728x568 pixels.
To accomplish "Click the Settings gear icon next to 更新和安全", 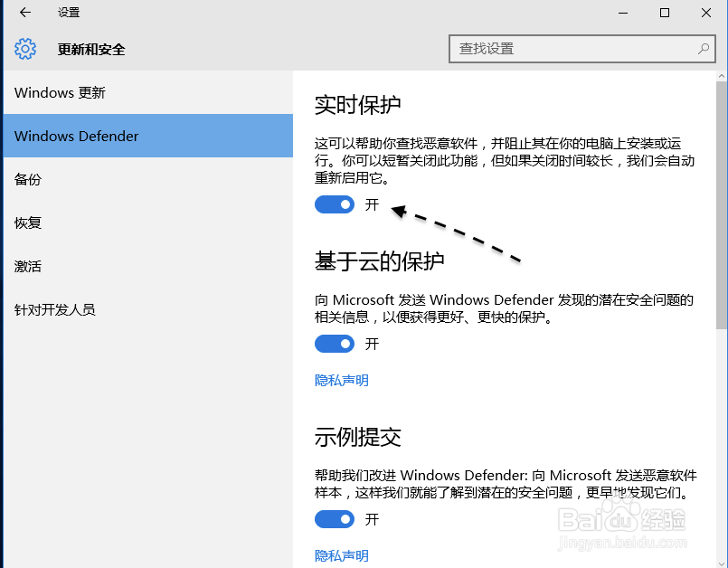I will point(25,49).
